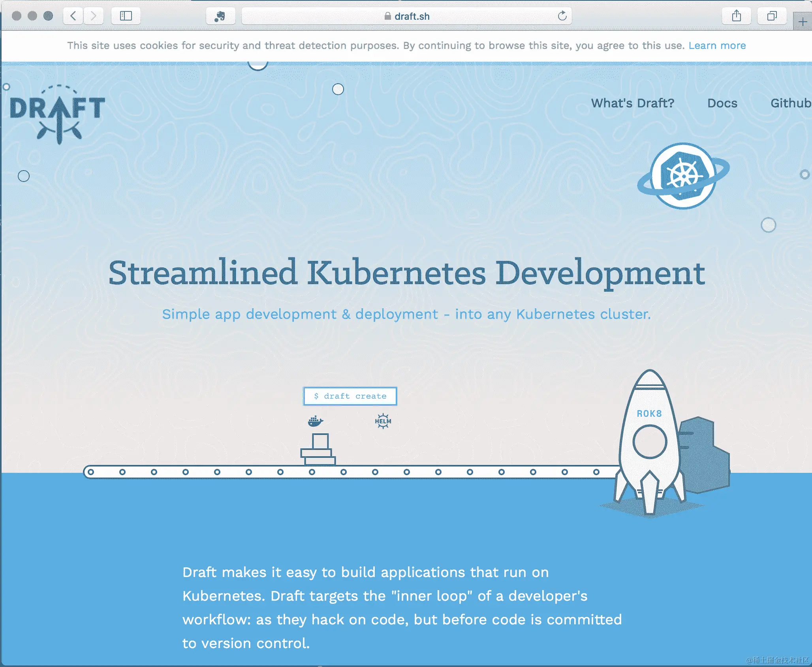Click the Helm logo icon
The height and width of the screenshot is (667, 812).
click(x=383, y=421)
